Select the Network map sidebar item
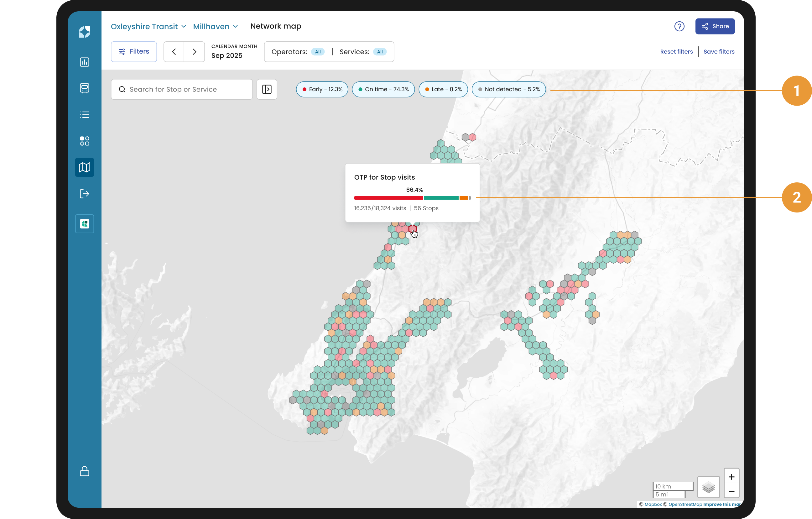 click(84, 167)
